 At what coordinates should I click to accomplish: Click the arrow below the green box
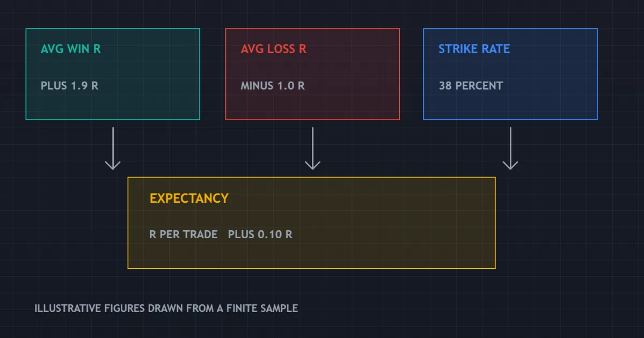pyautogui.click(x=113, y=148)
